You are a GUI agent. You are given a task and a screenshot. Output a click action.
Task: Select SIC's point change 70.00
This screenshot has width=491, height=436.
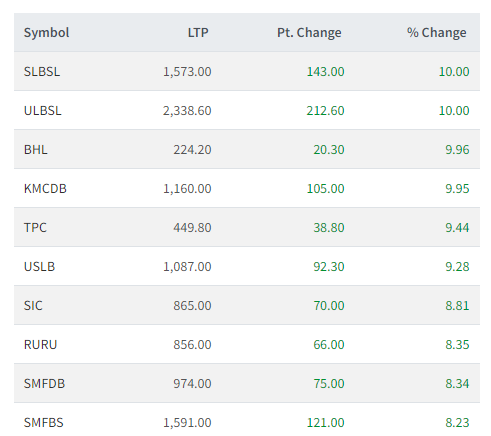(329, 306)
